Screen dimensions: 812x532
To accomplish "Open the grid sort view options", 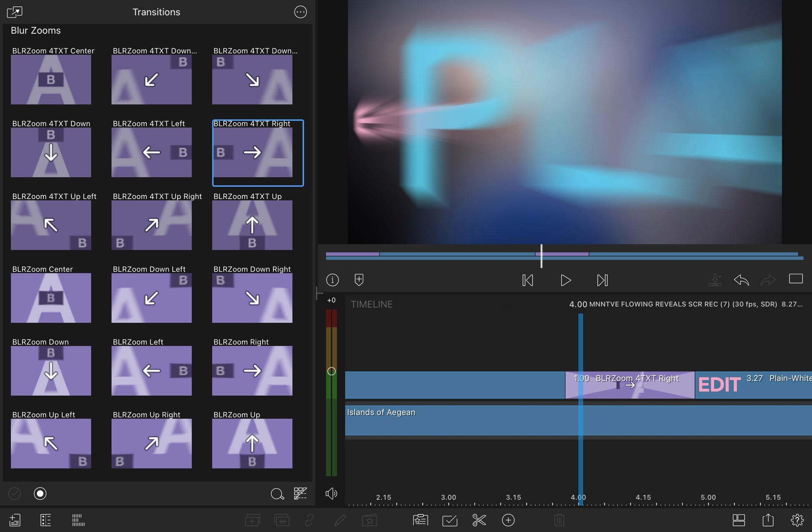I will [x=300, y=494].
